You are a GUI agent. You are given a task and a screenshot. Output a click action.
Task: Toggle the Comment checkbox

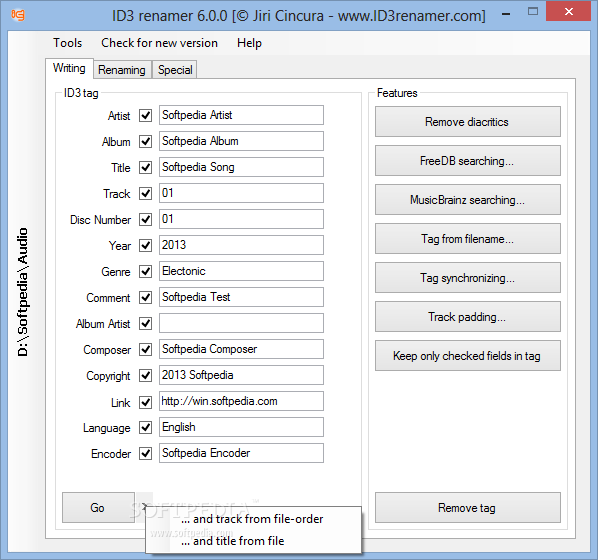[x=145, y=297]
